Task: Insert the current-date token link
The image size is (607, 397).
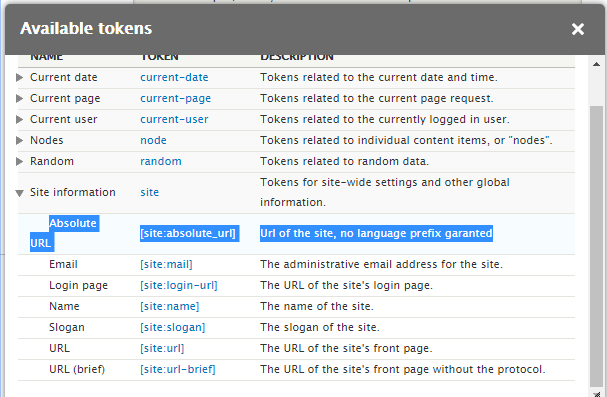Action: click(174, 77)
